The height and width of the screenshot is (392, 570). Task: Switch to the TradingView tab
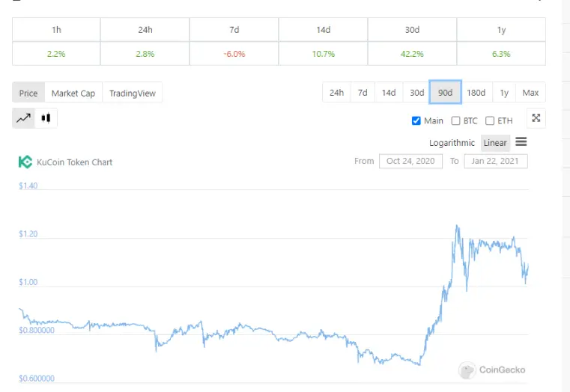[133, 94]
